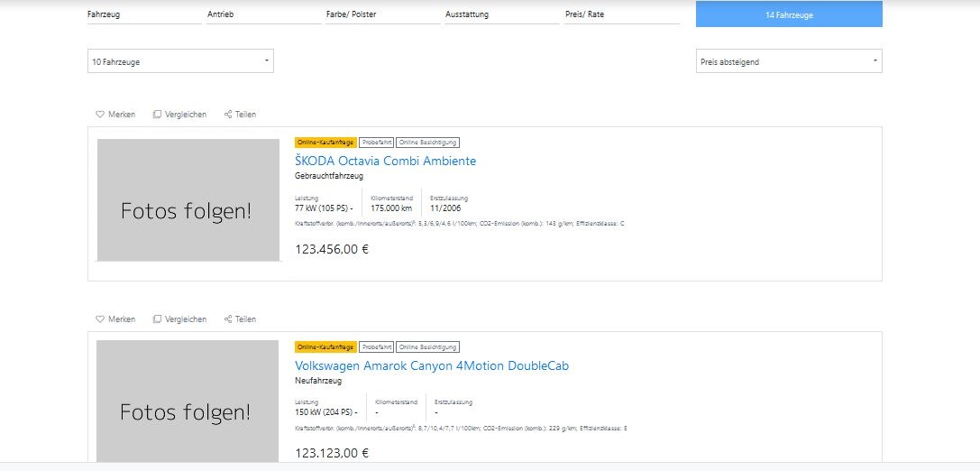Open the Farbe/ Polster filter tab

[x=383, y=14]
